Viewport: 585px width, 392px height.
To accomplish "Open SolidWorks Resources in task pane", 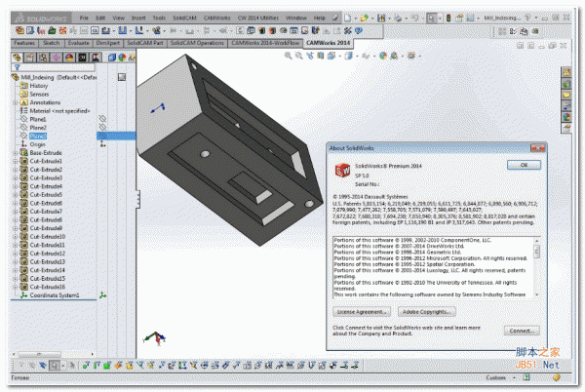I will (x=566, y=72).
